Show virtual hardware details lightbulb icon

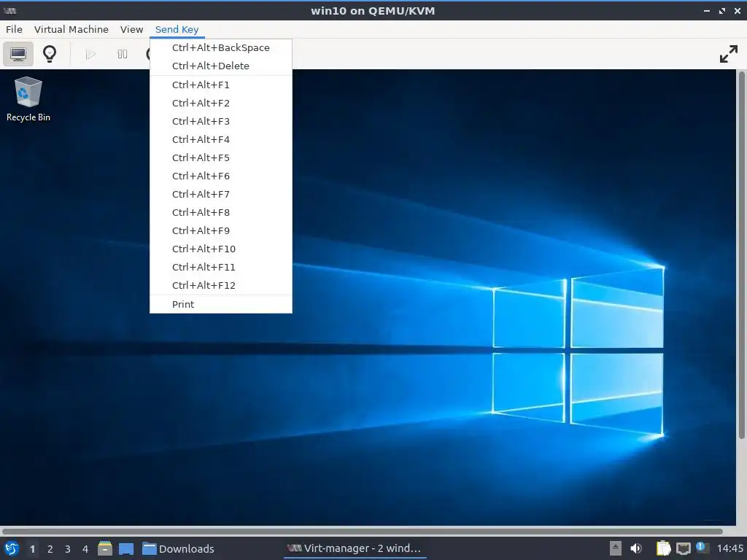50,54
